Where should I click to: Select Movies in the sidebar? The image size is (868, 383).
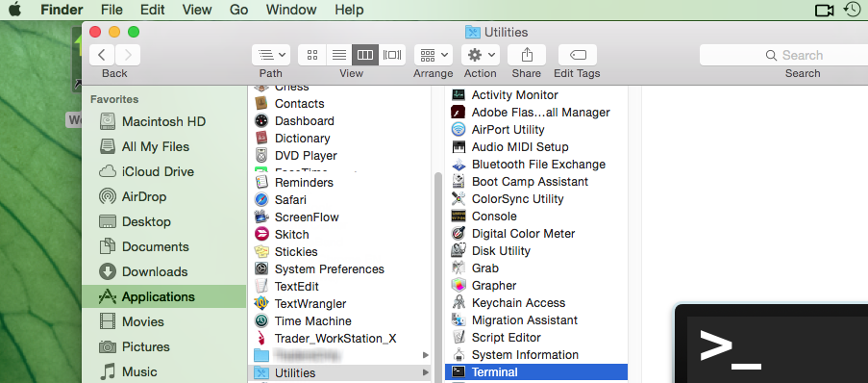tap(163, 321)
